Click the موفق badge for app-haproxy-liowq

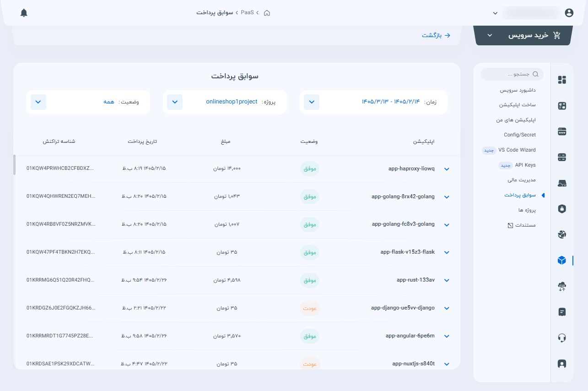[310, 169]
